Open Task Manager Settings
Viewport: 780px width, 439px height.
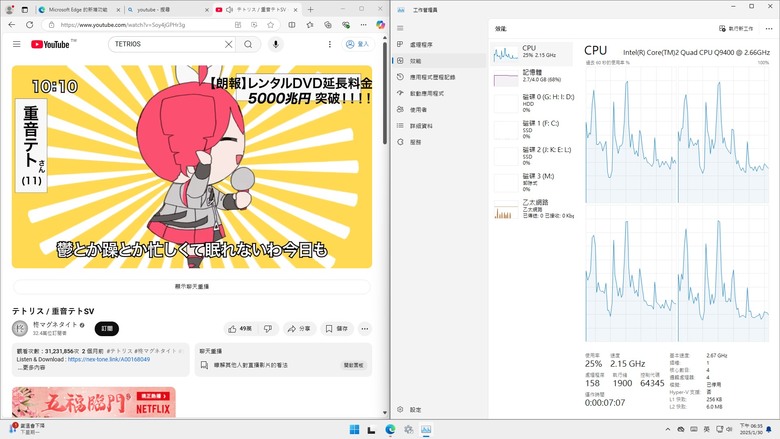point(439,410)
